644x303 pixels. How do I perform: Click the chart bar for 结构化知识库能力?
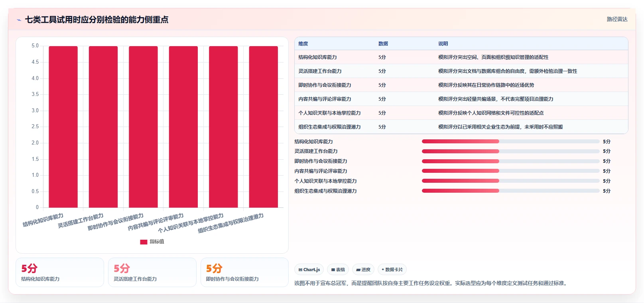click(x=63, y=127)
